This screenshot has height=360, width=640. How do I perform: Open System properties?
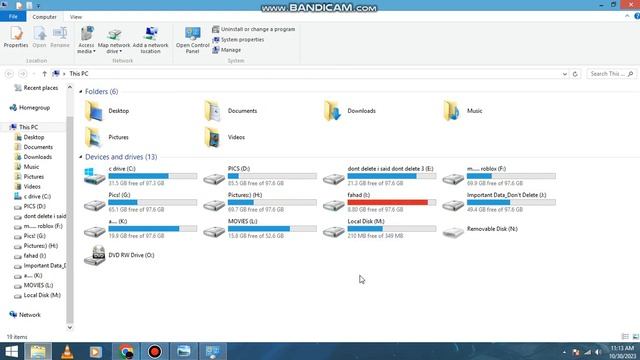coord(238,40)
